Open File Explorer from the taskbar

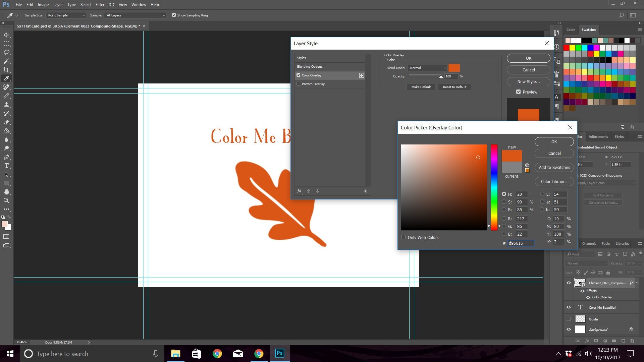175,353
